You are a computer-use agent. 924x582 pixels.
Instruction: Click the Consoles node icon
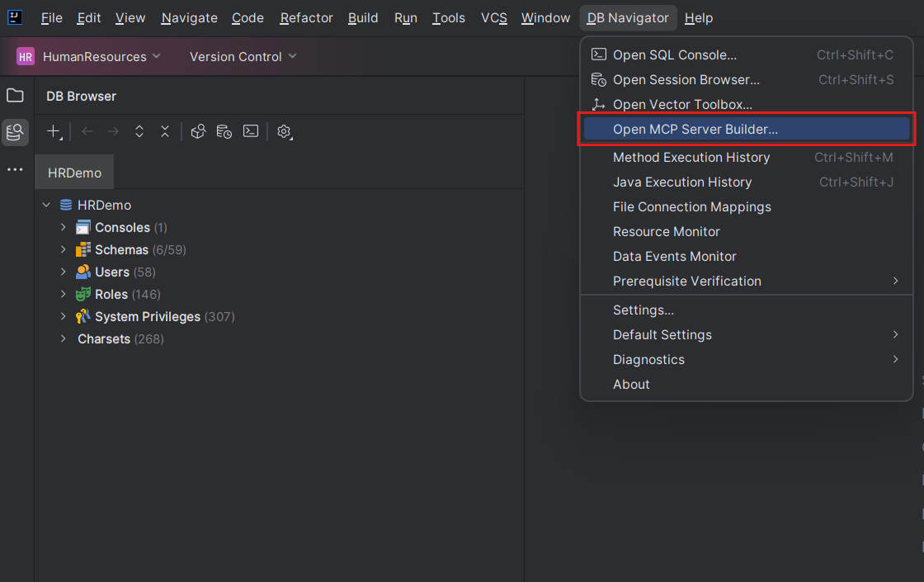click(x=83, y=227)
